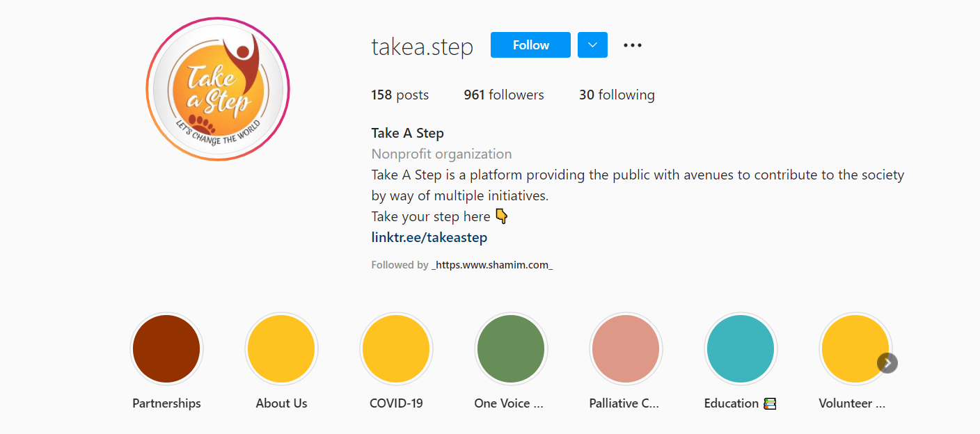
Task: Open the Volunteer highlight circle
Action: [855, 349]
